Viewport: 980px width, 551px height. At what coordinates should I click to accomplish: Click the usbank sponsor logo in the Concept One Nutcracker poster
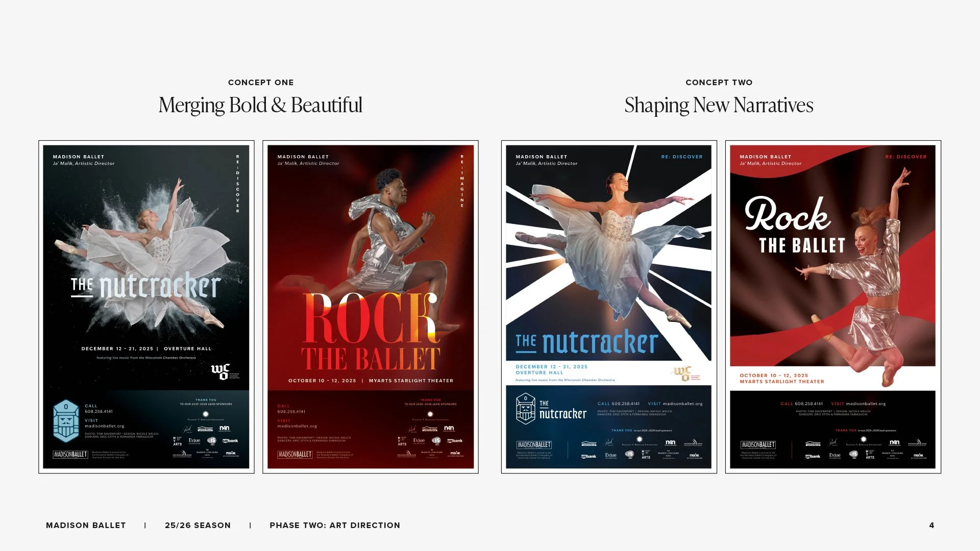pos(230,441)
